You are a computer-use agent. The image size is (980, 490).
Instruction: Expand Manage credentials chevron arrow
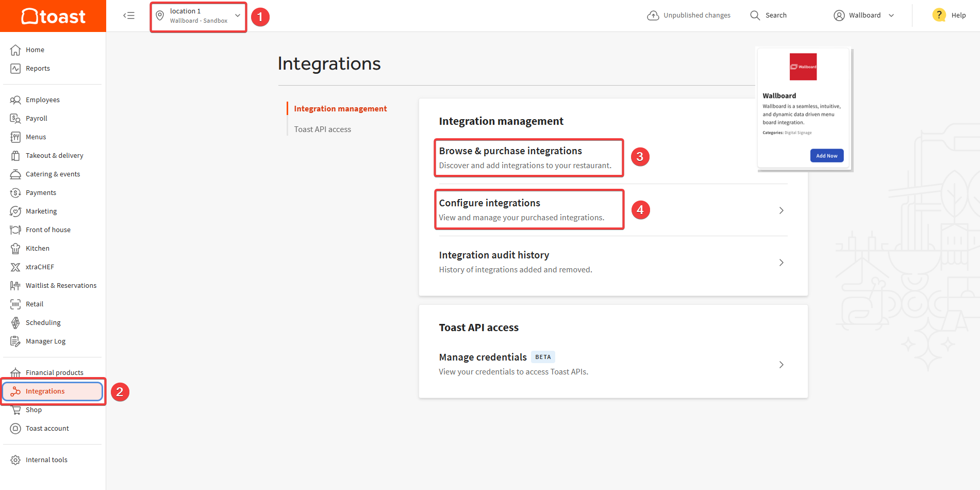point(782,365)
